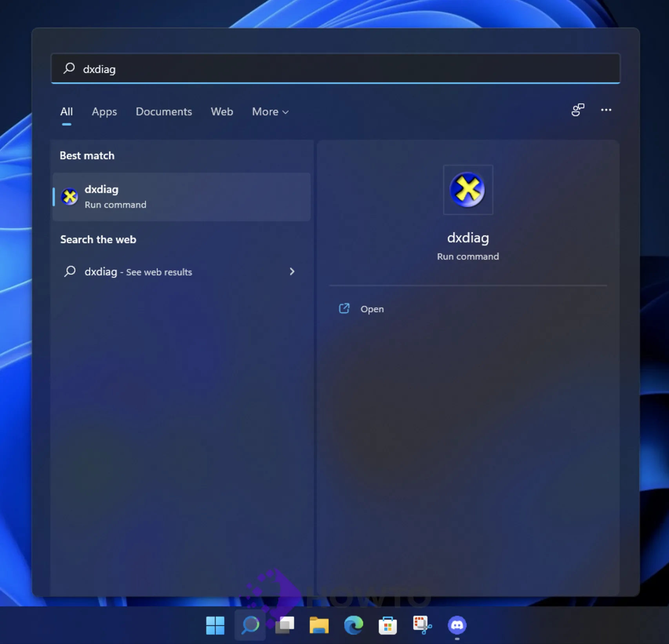Expand web results chevron arrow
The height and width of the screenshot is (644, 669).
click(292, 271)
